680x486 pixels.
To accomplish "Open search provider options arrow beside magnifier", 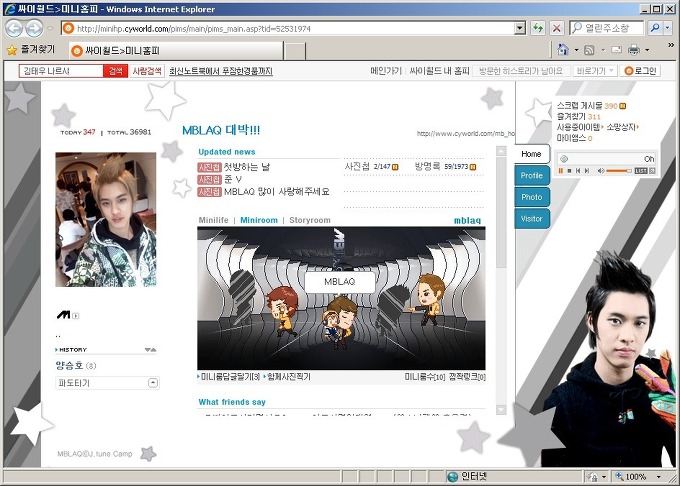I will click(667, 28).
